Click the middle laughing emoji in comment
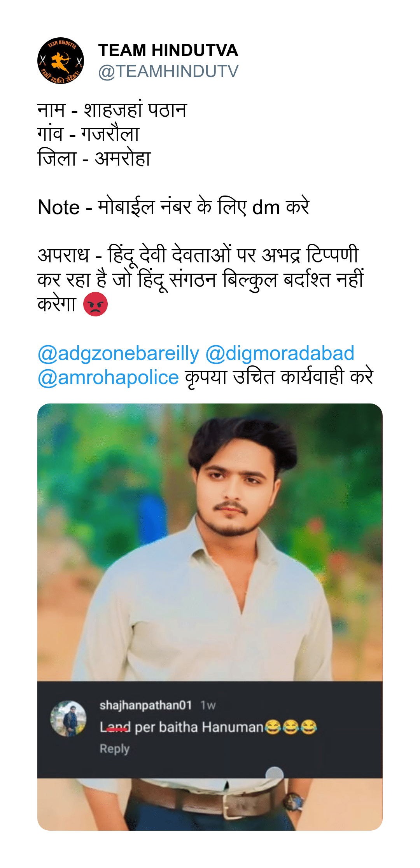This screenshot has height=868, width=420. coord(291,727)
